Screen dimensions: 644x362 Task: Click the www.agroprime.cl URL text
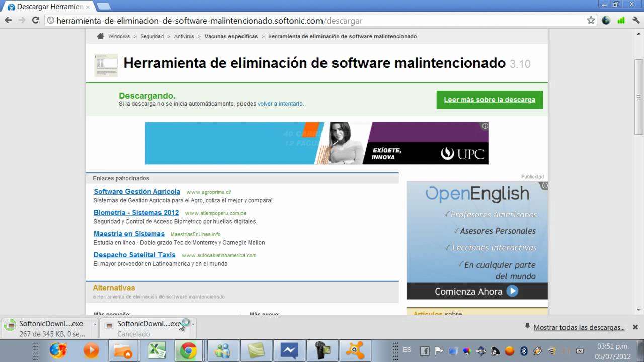tap(208, 192)
